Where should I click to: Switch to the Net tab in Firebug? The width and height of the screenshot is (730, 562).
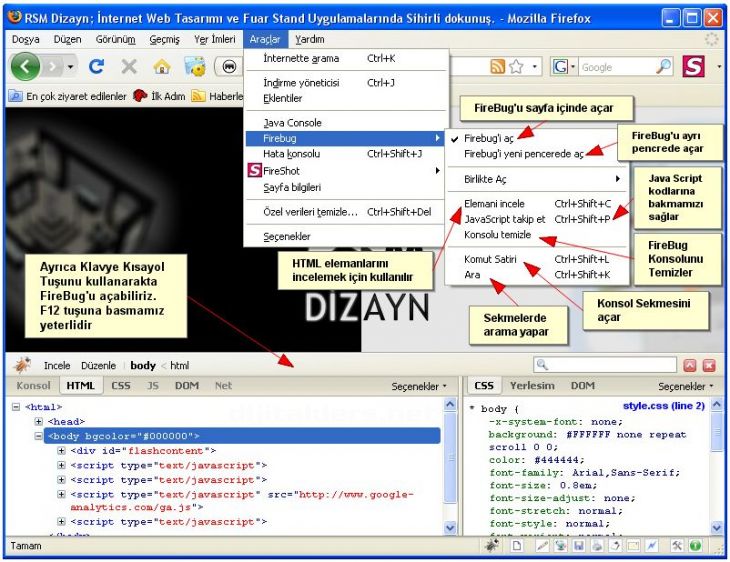tap(223, 386)
